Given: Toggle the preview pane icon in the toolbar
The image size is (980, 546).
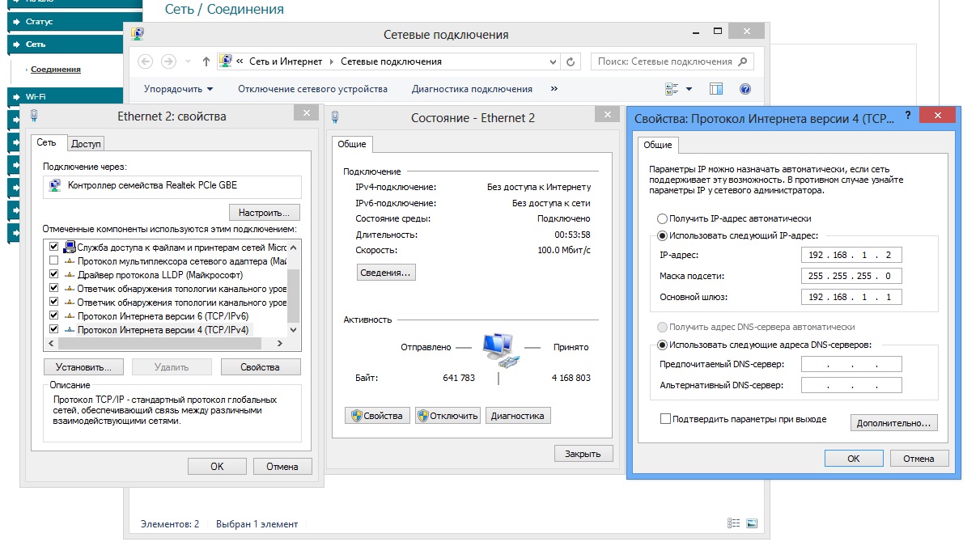Looking at the screenshot, I should pos(716,89).
